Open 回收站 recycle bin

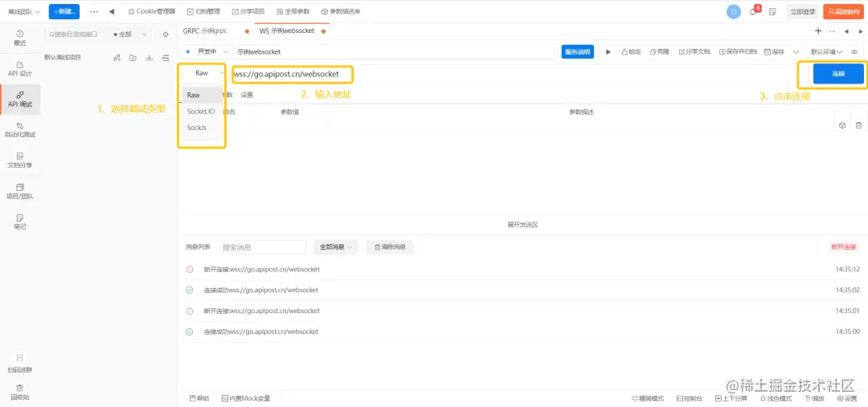click(x=20, y=392)
